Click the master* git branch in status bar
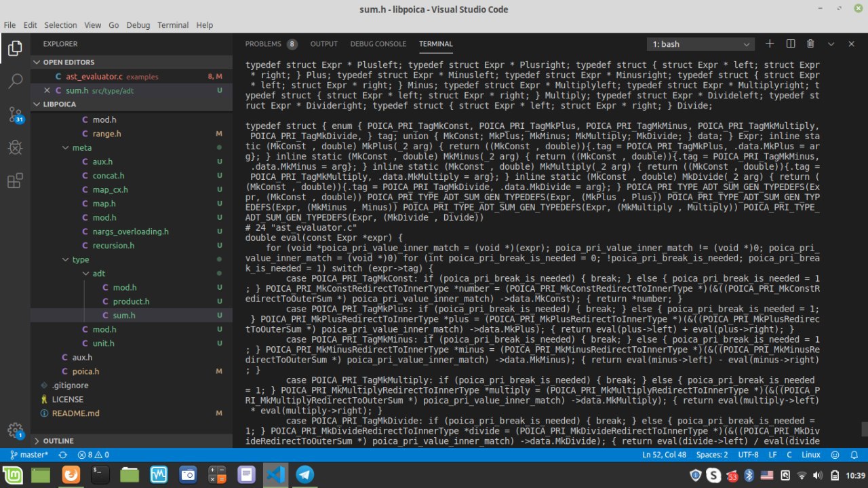Viewport: 868px width, 488px height. (29, 455)
